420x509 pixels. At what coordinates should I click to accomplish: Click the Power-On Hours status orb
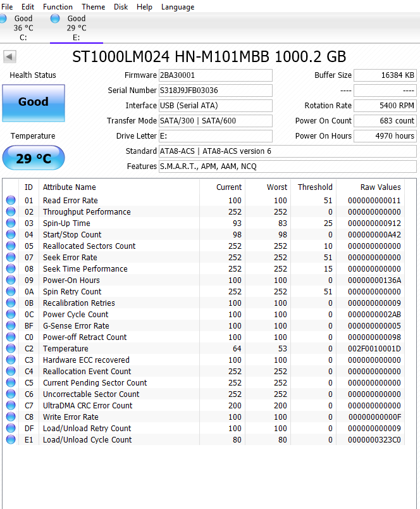(x=11, y=280)
